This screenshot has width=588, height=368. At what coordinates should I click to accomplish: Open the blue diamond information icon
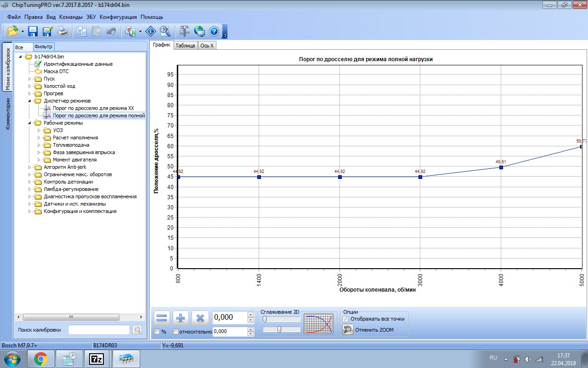[x=151, y=31]
